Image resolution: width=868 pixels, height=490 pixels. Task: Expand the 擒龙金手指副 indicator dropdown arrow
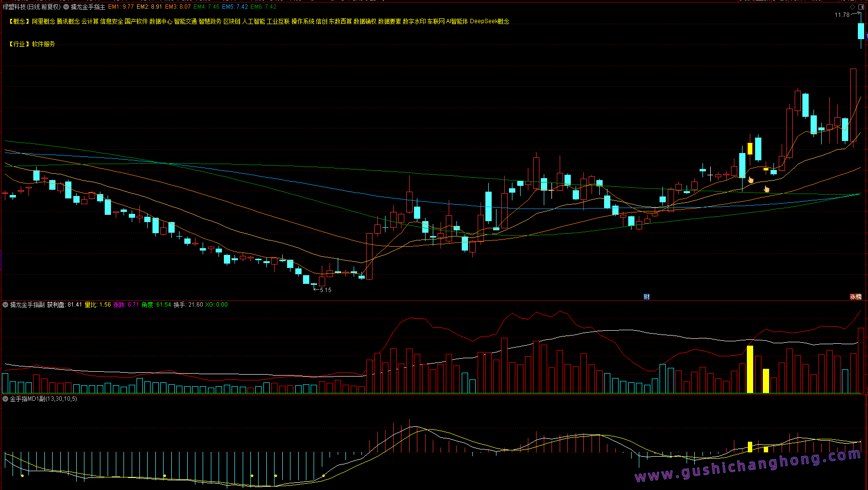tap(5, 305)
